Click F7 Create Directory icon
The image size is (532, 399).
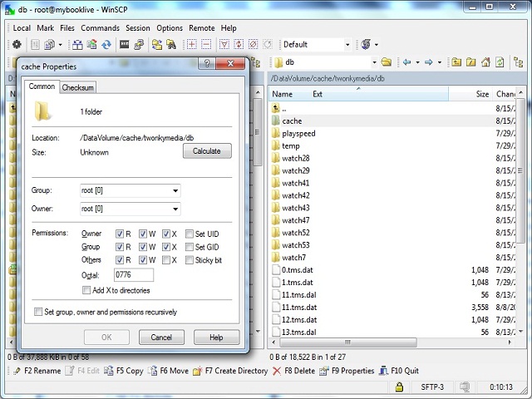[x=196, y=371]
